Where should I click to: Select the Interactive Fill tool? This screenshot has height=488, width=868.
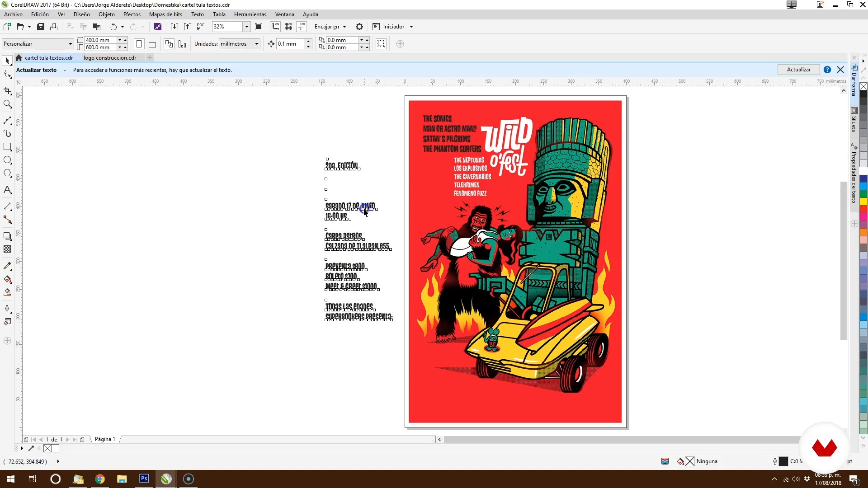[7, 279]
